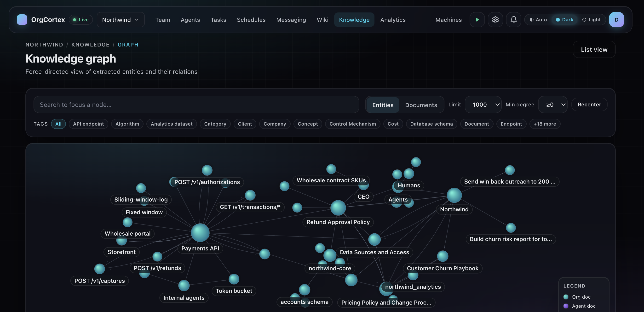Filter by Client tag
The height and width of the screenshot is (312, 644).
click(245, 124)
